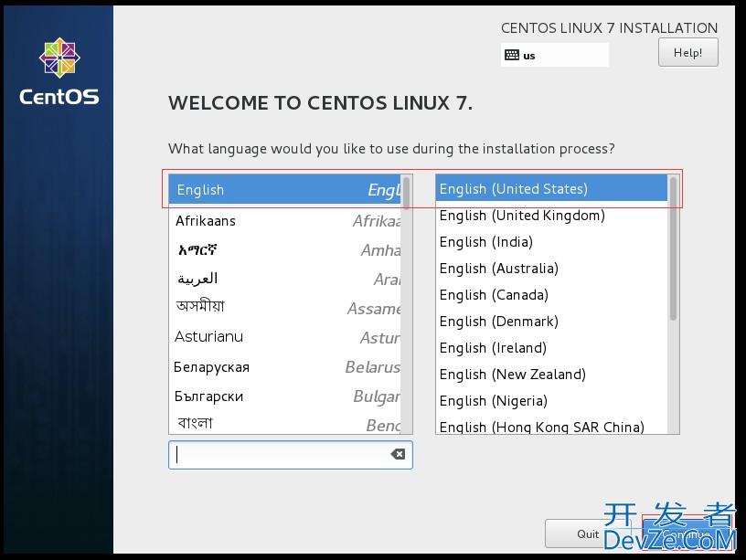This screenshot has height=560, width=746.
Task: Select Български in the language list
Action: 285,396
